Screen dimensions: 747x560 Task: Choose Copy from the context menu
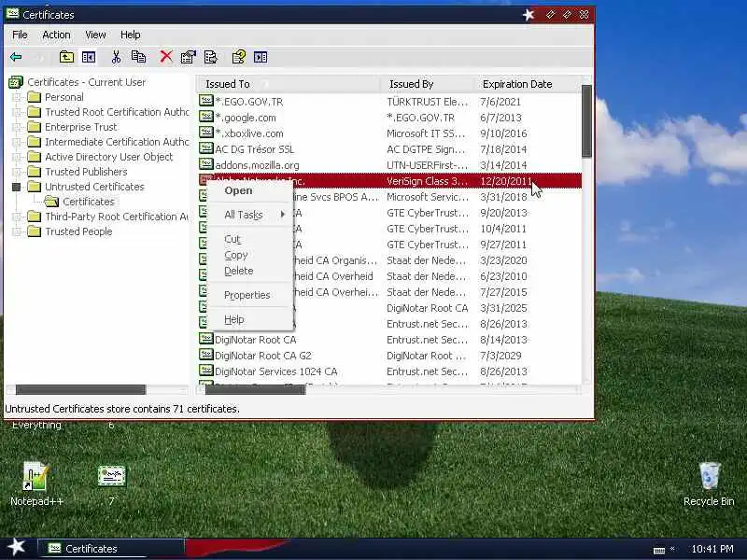click(x=250, y=255)
